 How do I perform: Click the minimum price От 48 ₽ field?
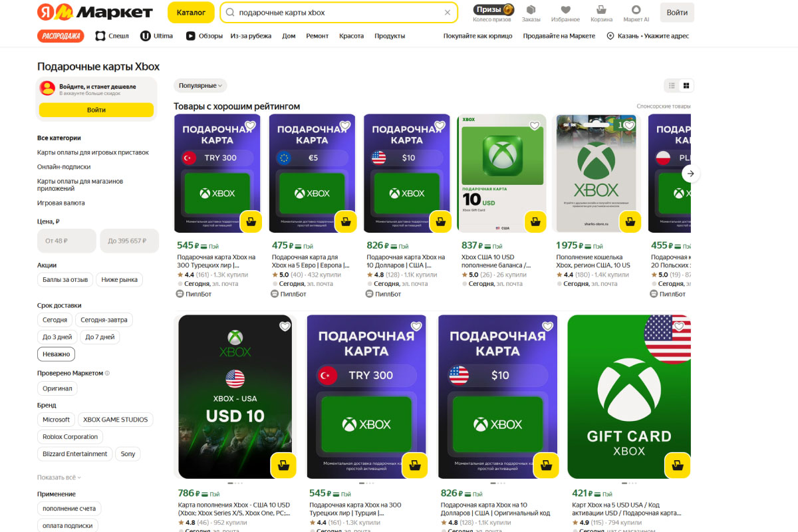(66, 241)
